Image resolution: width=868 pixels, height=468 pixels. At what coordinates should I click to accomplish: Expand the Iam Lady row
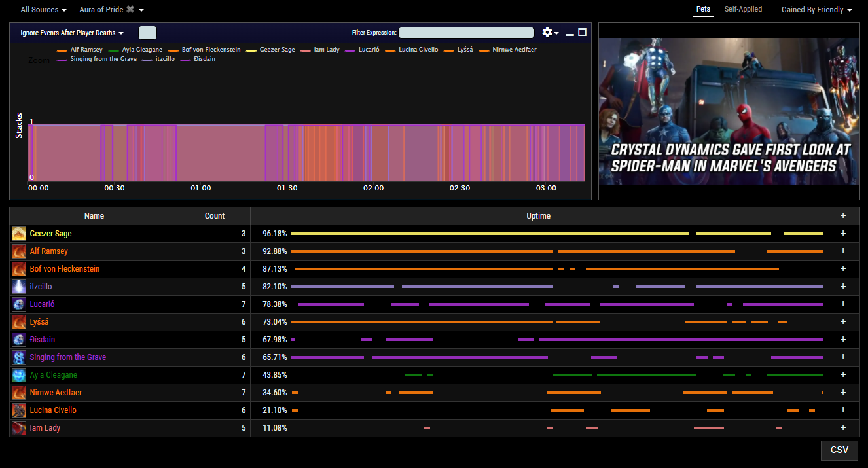[843, 428]
